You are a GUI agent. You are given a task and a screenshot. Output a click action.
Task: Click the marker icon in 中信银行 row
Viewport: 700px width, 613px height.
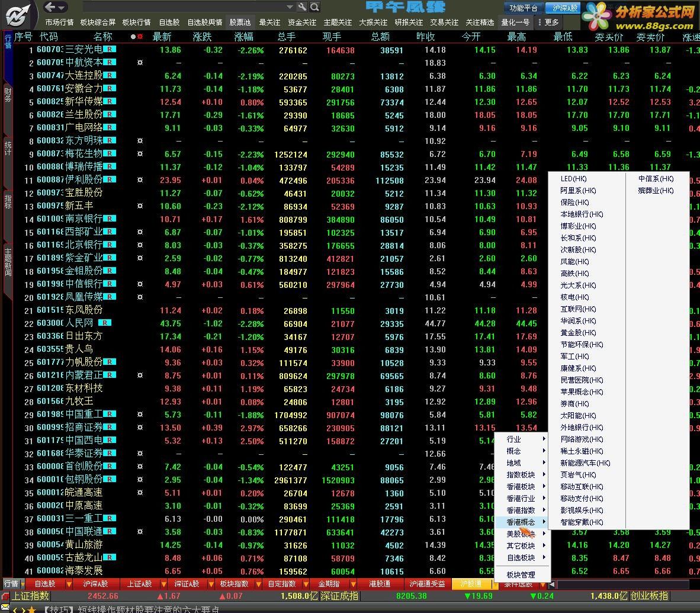(x=140, y=284)
